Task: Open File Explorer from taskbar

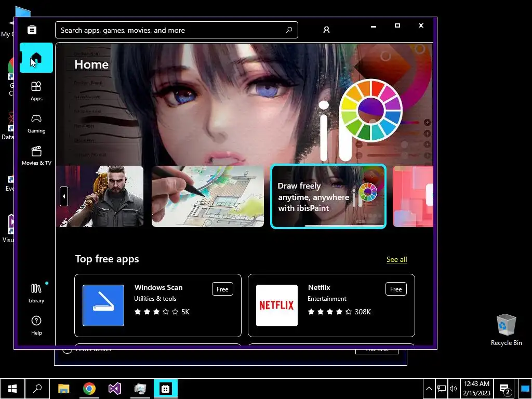Action: [x=64, y=389]
